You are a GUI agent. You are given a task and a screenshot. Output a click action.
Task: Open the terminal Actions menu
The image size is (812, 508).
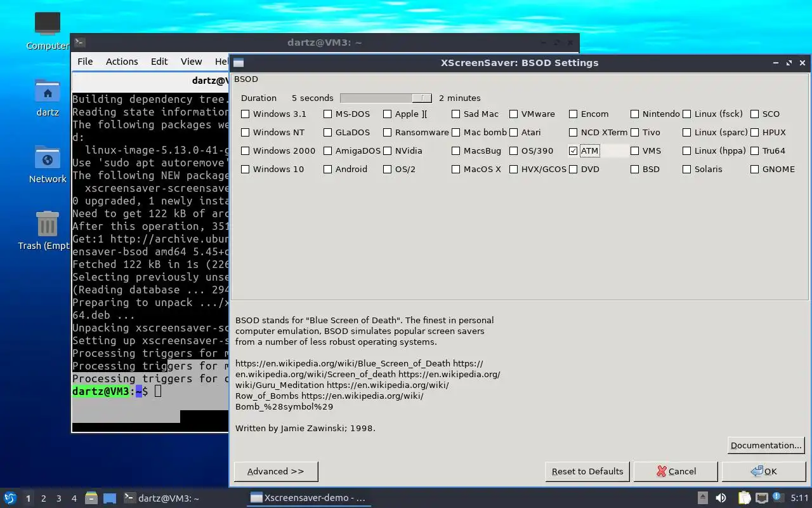click(x=122, y=62)
